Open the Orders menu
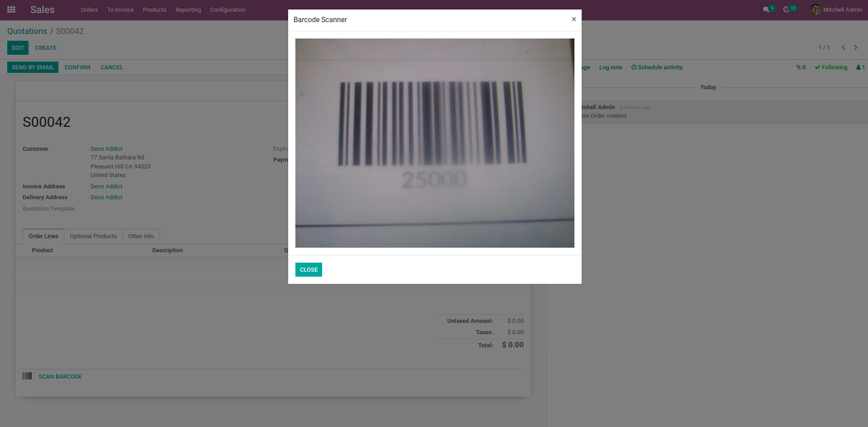 coord(89,10)
